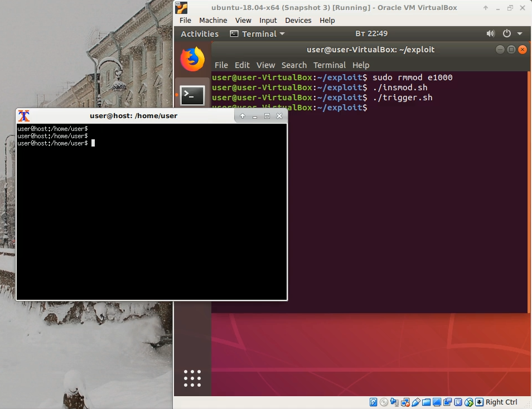Viewport: 532px width, 409px height.
Task: Click the keyboard capture arrow icon
Action: (479, 402)
